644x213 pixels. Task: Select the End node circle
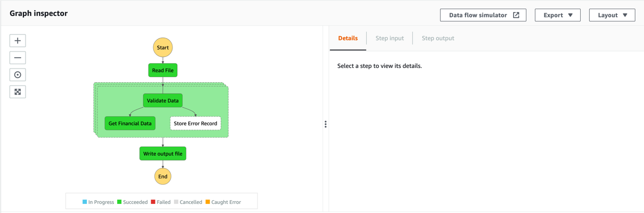pos(163,176)
